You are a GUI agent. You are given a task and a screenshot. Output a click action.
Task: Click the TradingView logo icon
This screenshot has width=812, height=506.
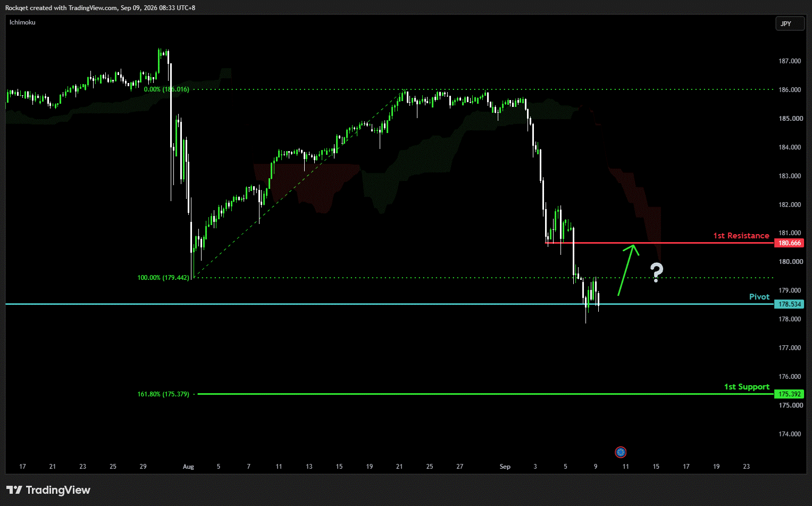click(x=14, y=490)
